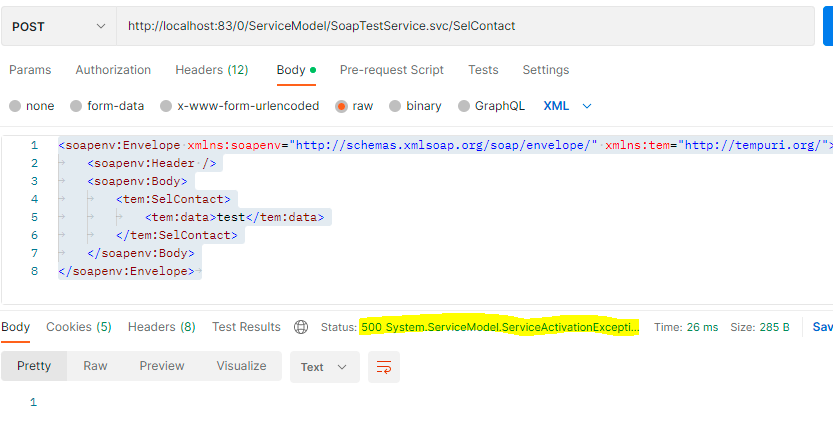Select the none body type
The height and width of the screenshot is (444, 833).
[x=32, y=106]
